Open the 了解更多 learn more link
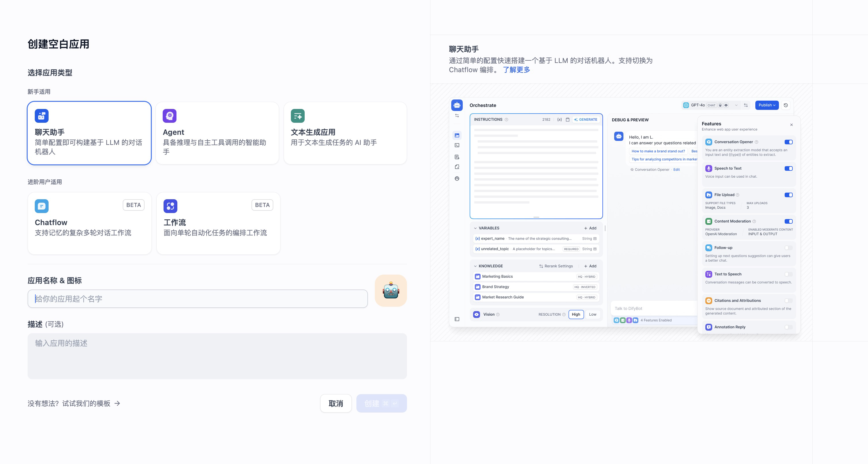Screen dimensions: 868x464 (x=516, y=70)
